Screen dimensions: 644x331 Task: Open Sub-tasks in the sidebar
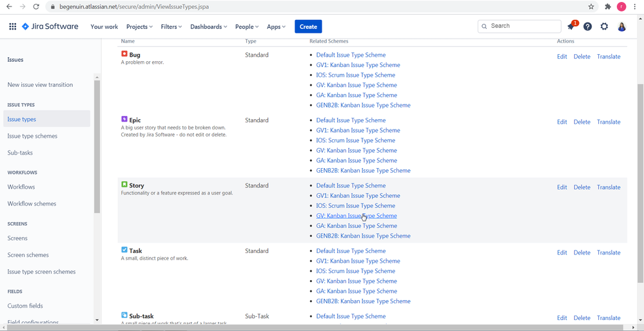point(20,153)
